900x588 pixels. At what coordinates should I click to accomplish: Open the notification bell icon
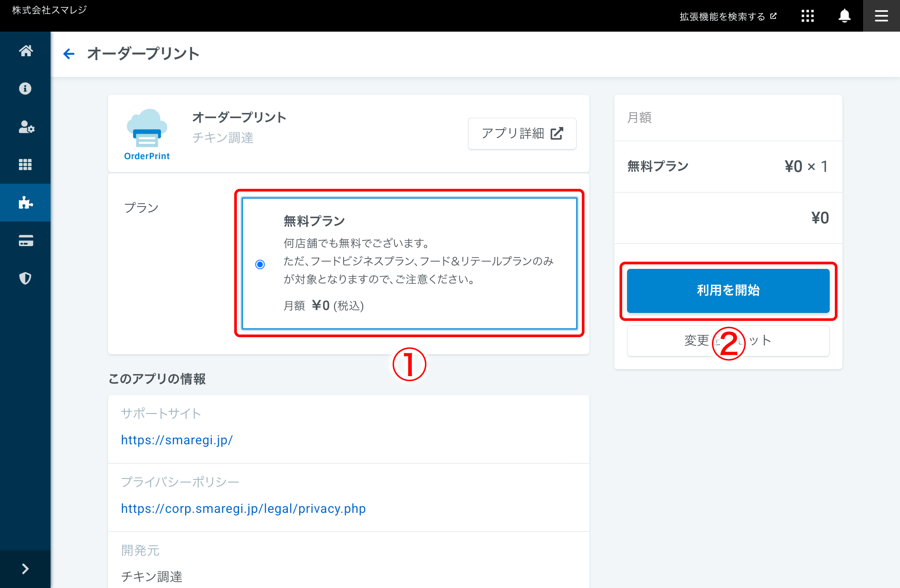click(844, 16)
